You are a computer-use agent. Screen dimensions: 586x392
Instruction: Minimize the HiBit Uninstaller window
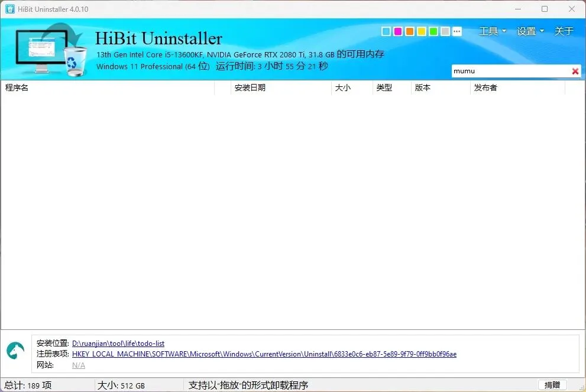(518, 9)
